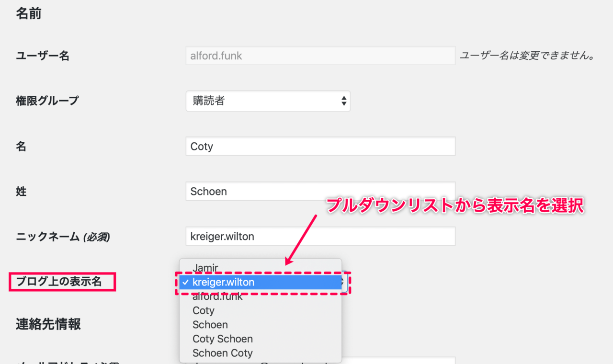Click the 姓 field containing Schoen

[x=320, y=191]
